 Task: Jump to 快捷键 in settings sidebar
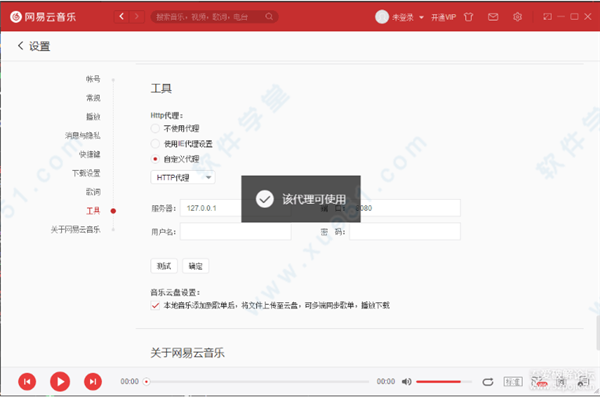90,154
